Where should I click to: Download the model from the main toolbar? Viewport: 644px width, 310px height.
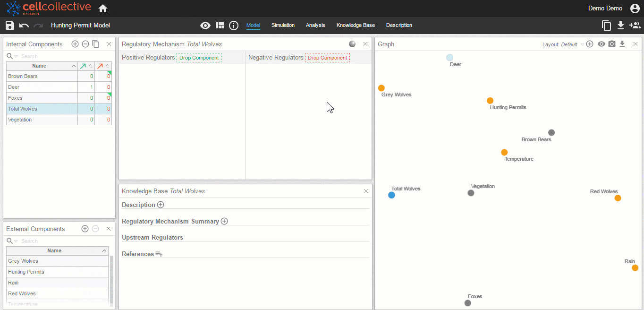(621, 26)
